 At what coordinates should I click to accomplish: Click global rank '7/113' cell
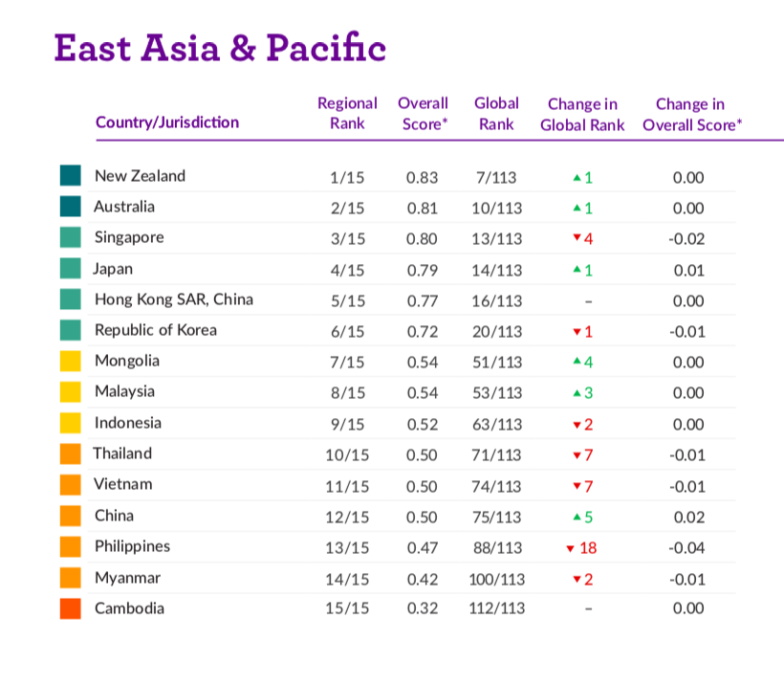(x=496, y=178)
